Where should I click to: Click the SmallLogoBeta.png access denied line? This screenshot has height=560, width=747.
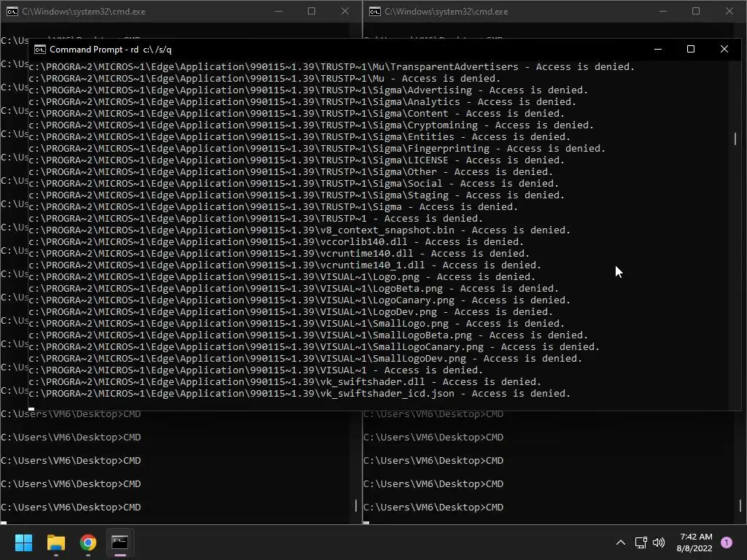(309, 335)
